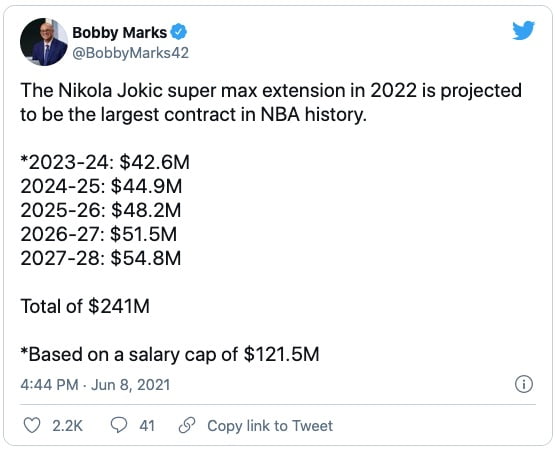The width and height of the screenshot is (555, 449).
Task: Click the 2023-24: $42.6M line
Action: coord(105,162)
